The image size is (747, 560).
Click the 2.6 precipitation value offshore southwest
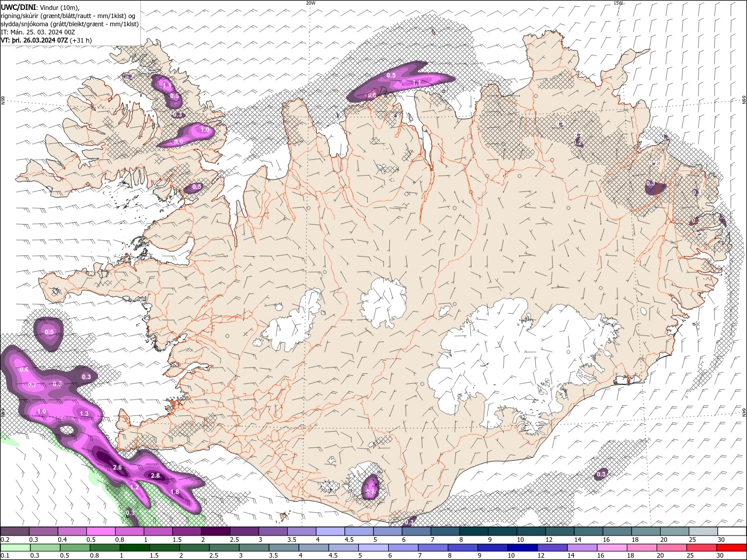coord(117,468)
